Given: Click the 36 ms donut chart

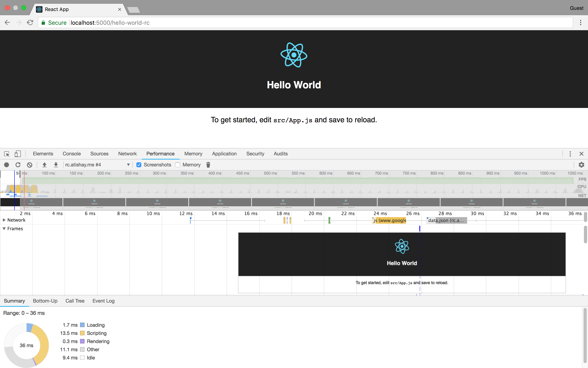Looking at the screenshot, I should point(27,345).
